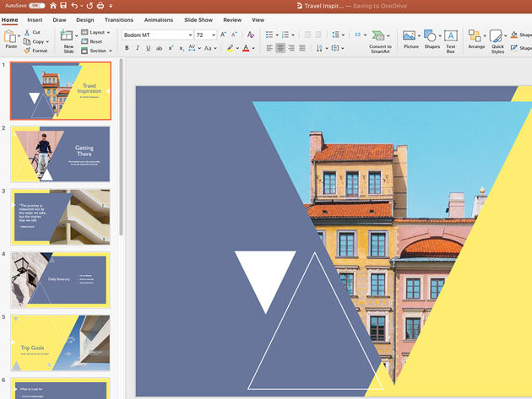This screenshot has height=399, width=532.
Task: Open the Bodoni MT font name box
Action: tap(156, 35)
